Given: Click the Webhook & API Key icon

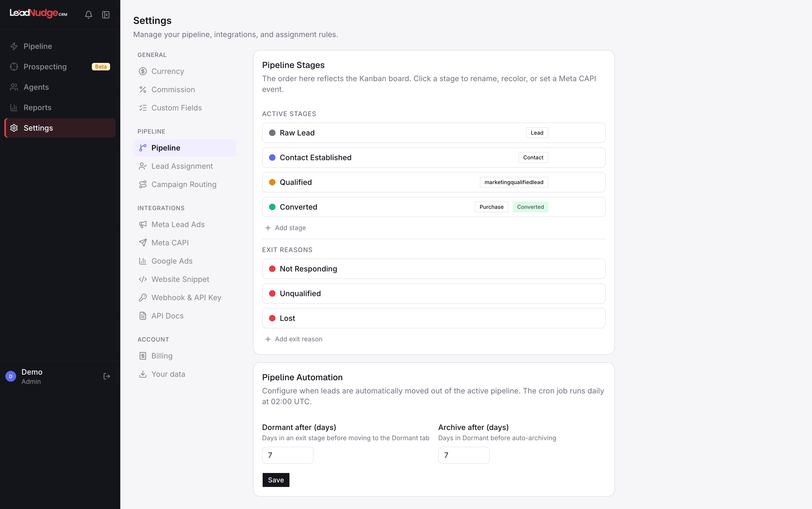Looking at the screenshot, I should [x=143, y=297].
